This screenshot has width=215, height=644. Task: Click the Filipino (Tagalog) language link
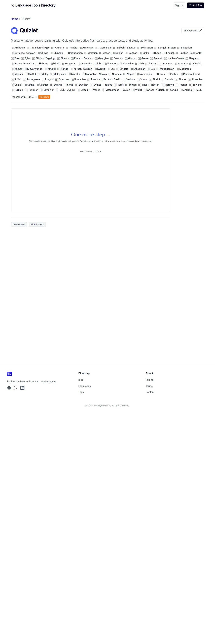pos(44,59)
